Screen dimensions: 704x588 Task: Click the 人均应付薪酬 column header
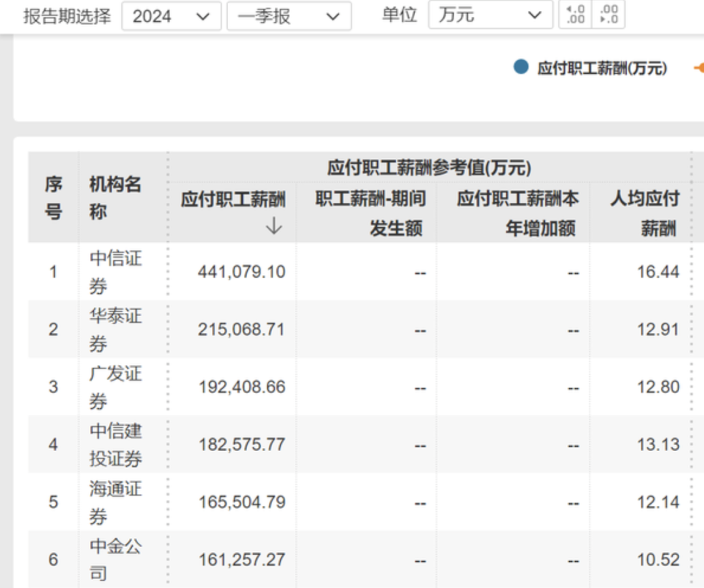(645, 213)
